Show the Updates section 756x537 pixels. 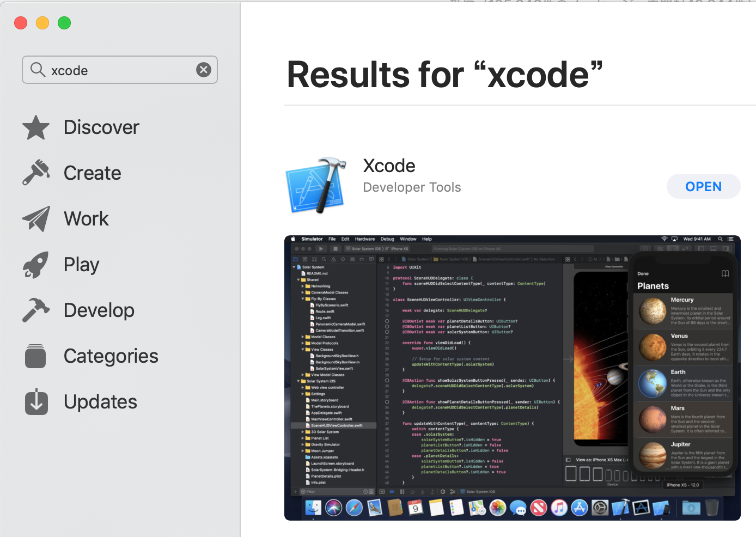point(80,402)
